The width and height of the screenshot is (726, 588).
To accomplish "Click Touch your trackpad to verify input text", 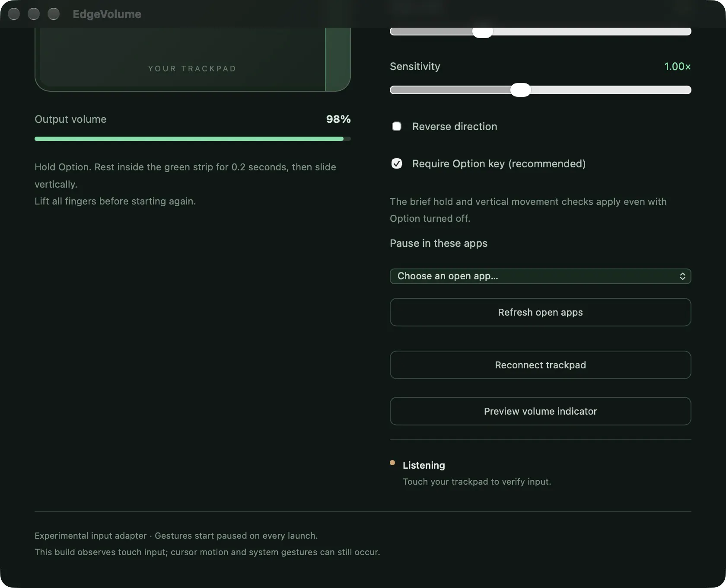I will (x=477, y=482).
